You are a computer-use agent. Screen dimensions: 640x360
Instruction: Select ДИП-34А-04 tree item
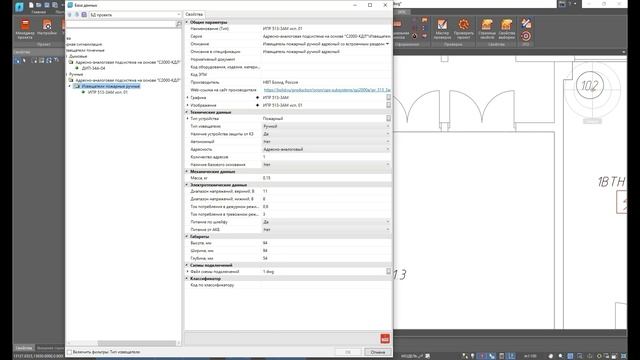tap(93, 68)
